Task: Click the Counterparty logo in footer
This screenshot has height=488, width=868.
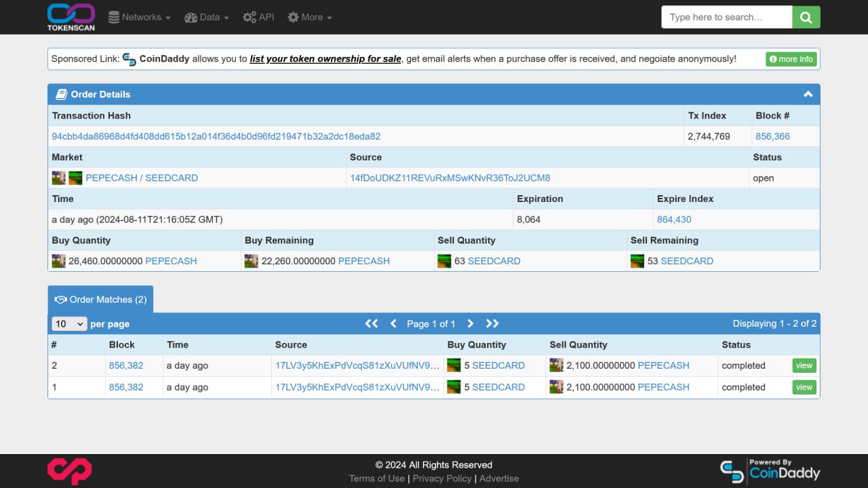Action: tap(69, 471)
